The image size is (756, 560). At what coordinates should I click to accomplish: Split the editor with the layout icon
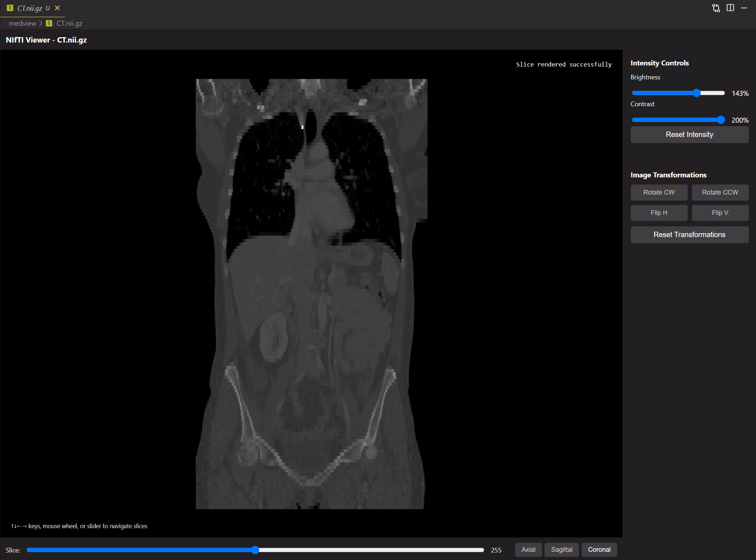point(730,8)
